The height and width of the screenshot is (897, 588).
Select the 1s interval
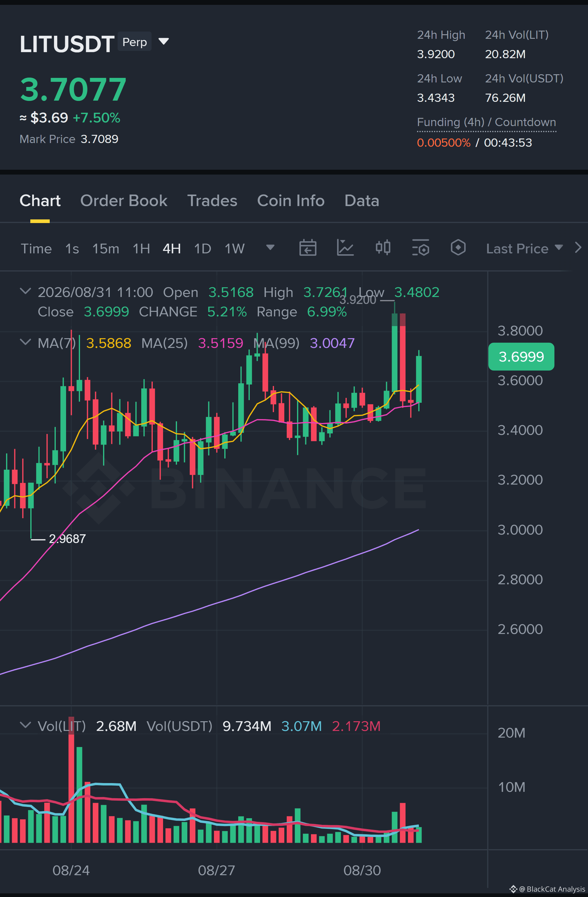click(x=72, y=249)
